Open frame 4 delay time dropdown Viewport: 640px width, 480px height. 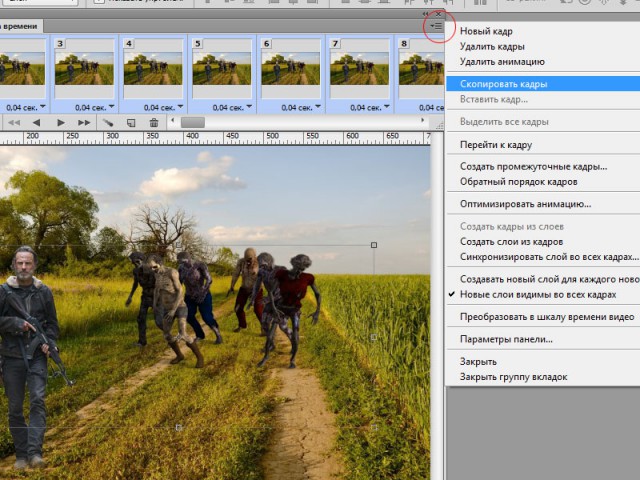click(x=180, y=107)
